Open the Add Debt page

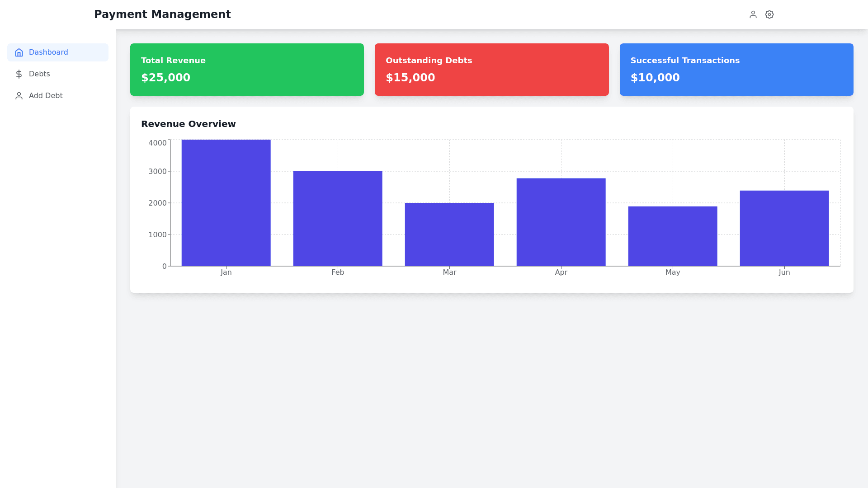point(46,96)
